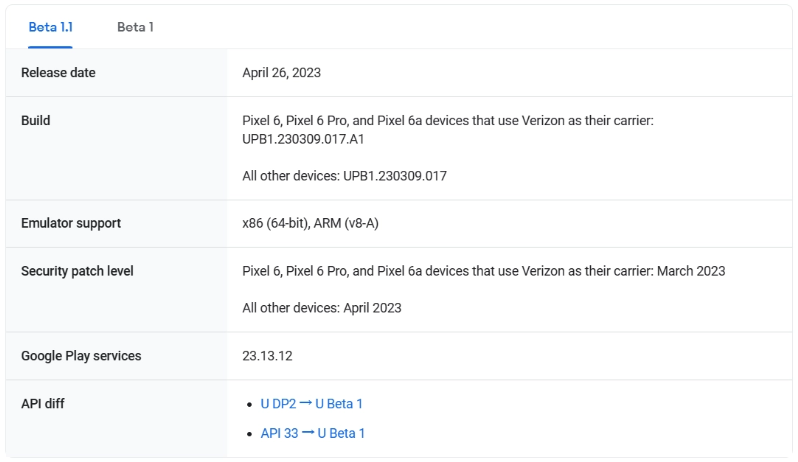This screenshot has height=462, width=798.
Task: Click the x86 (64-bit), ARM (v8-A) text
Action: pyautogui.click(x=310, y=223)
